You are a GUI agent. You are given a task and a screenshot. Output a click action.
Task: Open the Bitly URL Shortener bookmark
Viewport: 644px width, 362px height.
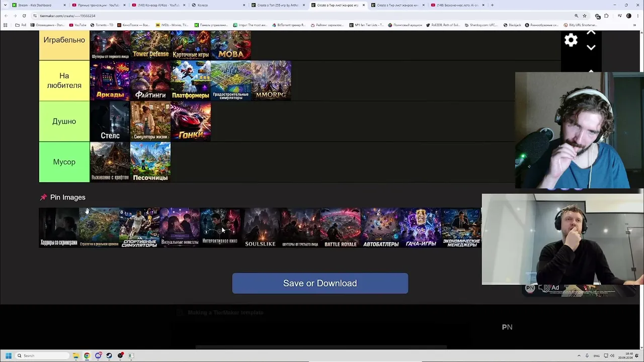(580, 25)
